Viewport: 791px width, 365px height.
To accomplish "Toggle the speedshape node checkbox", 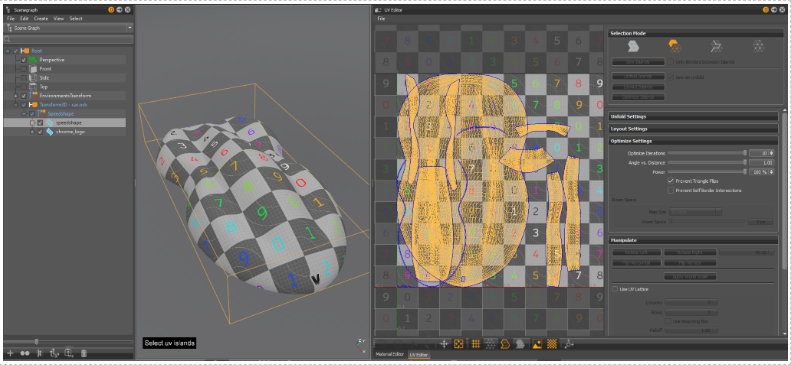I will [40, 123].
